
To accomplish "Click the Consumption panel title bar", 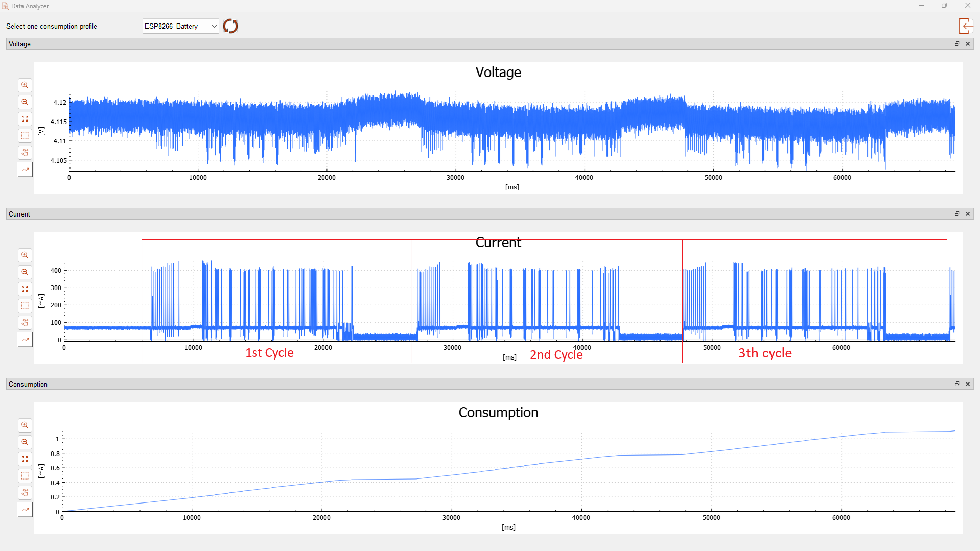I will (460, 384).
